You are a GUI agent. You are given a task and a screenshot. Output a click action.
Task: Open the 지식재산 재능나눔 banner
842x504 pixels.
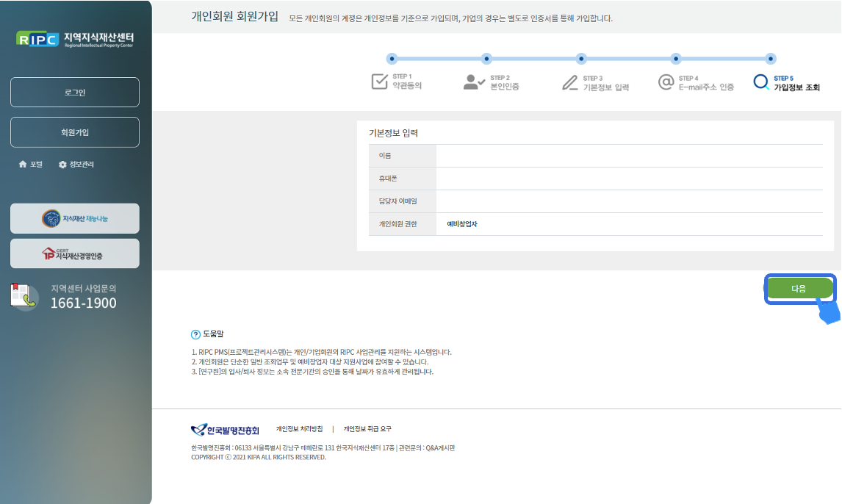click(x=74, y=218)
